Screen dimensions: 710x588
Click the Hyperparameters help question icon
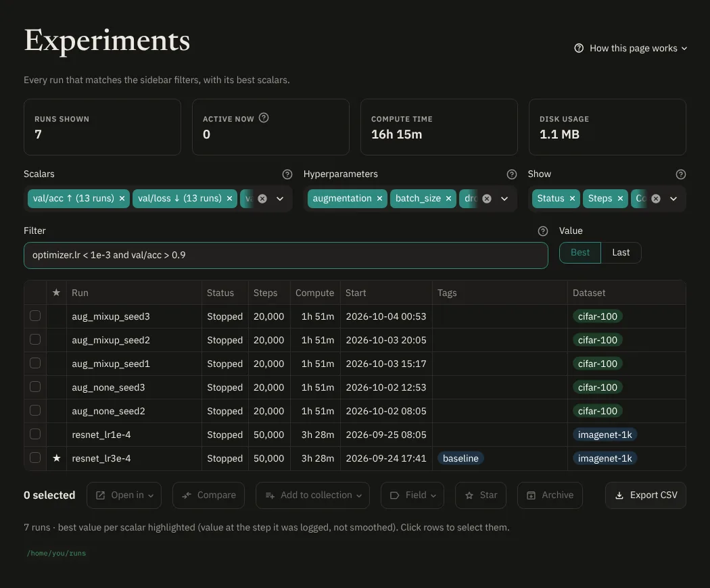click(x=512, y=174)
